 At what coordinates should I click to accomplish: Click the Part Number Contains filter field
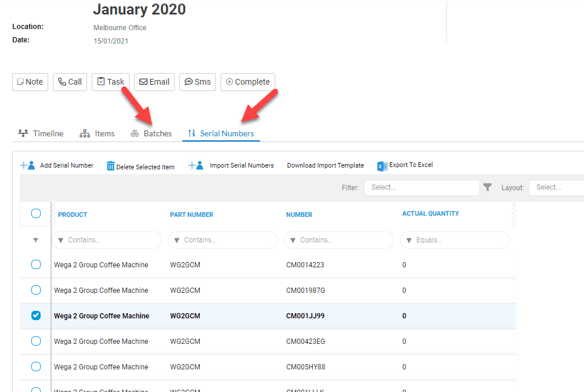click(x=223, y=240)
